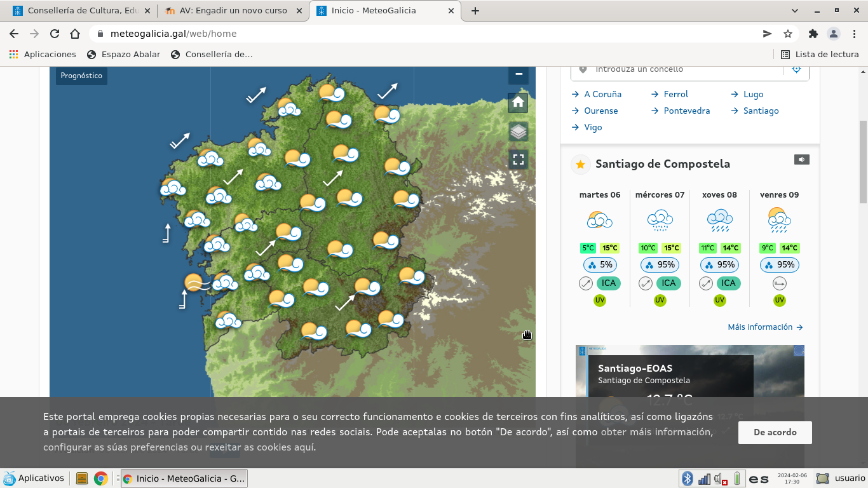Viewport: 868px width, 488px height.
Task: Click the geolocation icon in search box
Action: tap(796, 69)
